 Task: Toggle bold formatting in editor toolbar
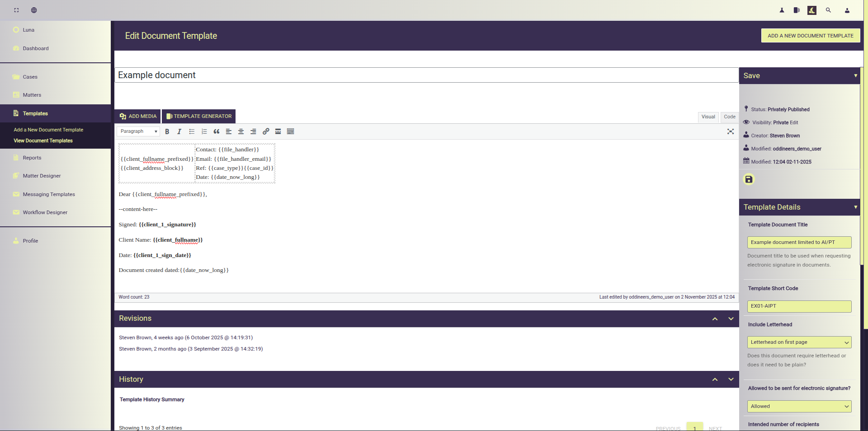pos(167,131)
